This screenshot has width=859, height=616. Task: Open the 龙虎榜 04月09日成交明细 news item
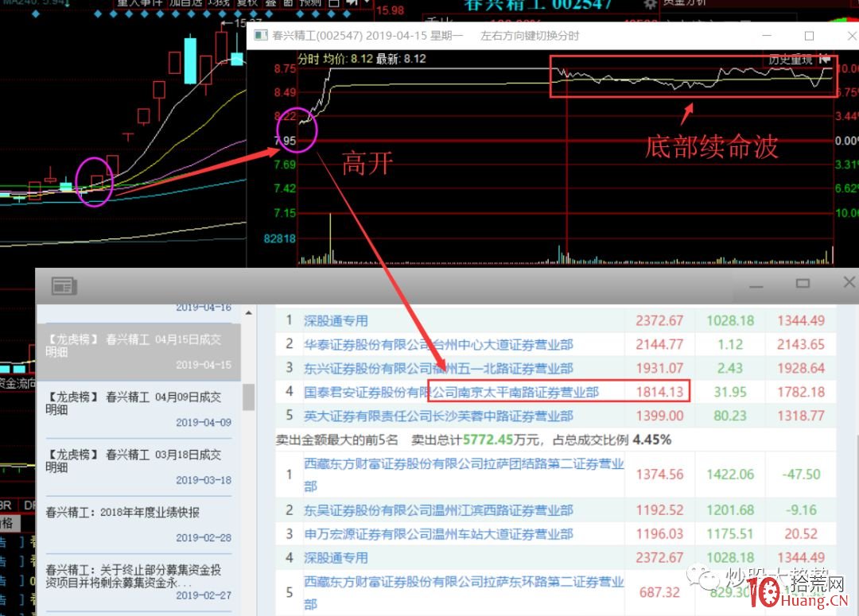[x=138, y=409]
